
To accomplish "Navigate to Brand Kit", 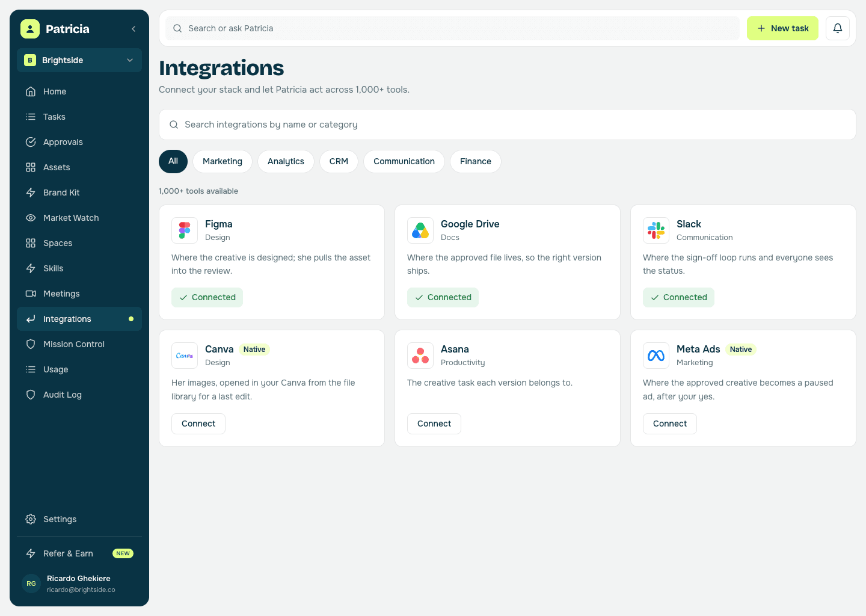I will (x=79, y=192).
